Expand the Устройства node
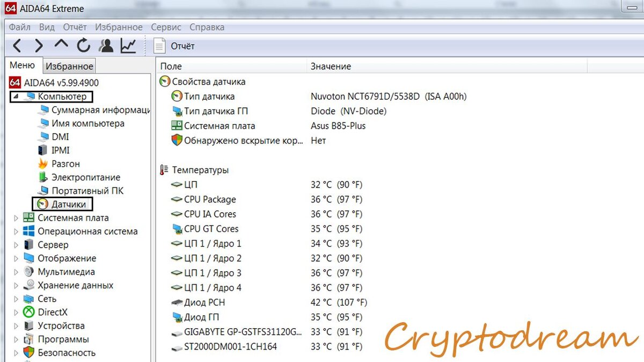This screenshot has height=362, width=644. point(16,325)
